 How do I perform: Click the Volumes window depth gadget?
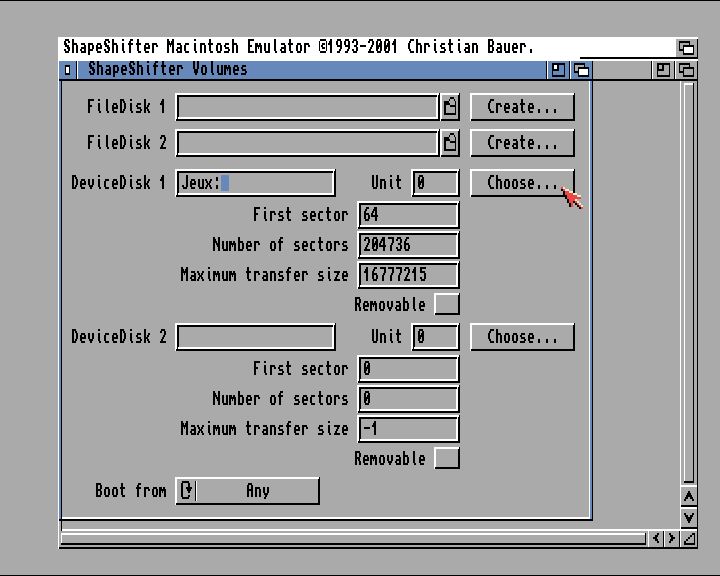[580, 70]
